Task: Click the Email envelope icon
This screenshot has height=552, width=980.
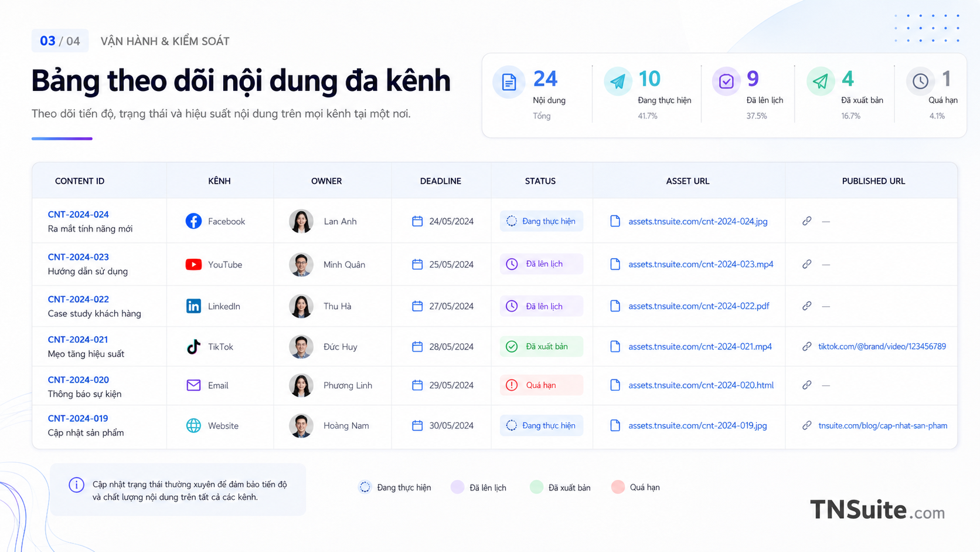Action: tap(193, 385)
